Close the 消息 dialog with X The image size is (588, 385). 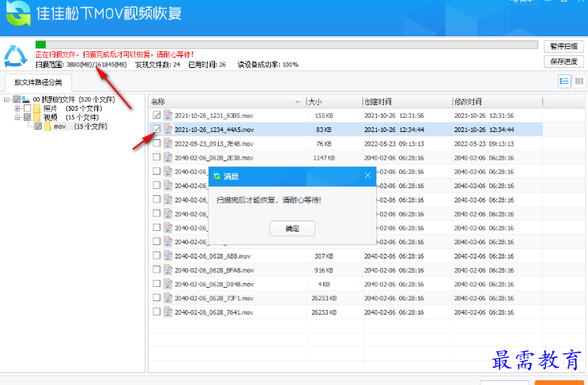coord(368,176)
